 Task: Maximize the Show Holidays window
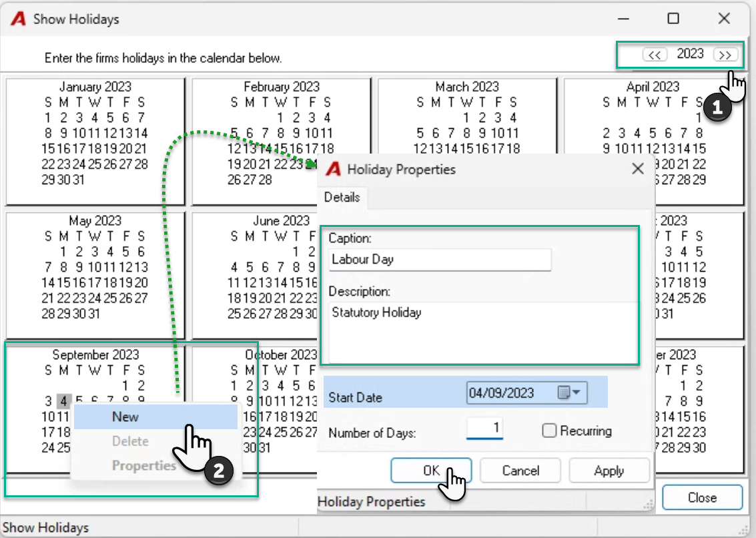tap(673, 19)
